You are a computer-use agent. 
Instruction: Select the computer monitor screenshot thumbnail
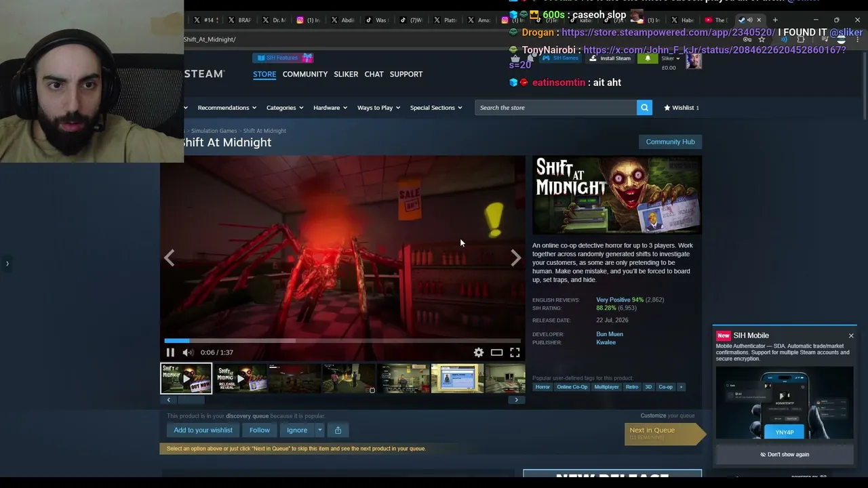point(458,378)
